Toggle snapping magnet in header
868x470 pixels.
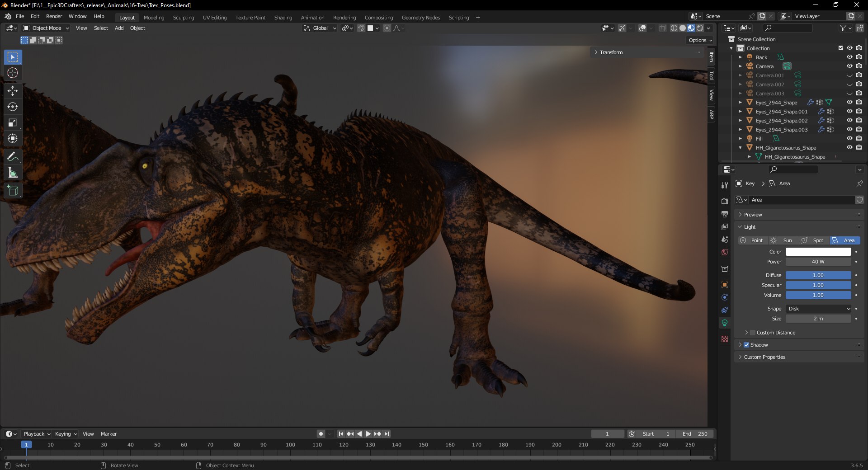pos(361,28)
